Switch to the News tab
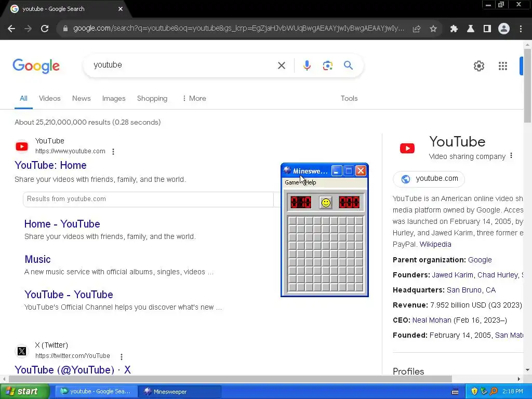Screen dimensions: 532x399 (82, 98)
